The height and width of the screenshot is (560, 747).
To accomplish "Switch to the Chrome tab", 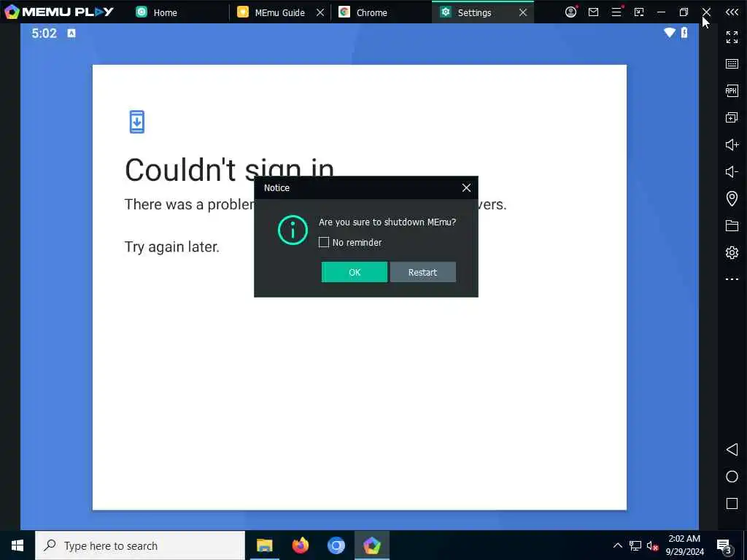I will tap(371, 12).
